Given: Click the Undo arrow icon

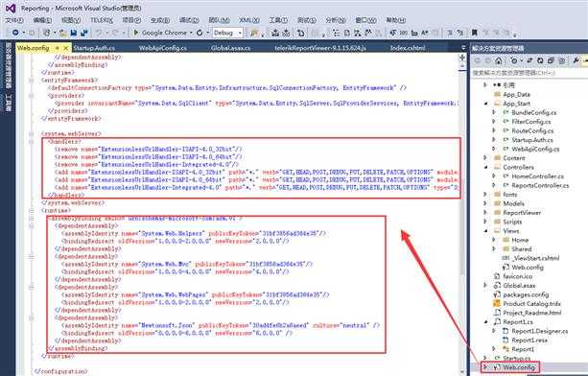Looking at the screenshot, I should click(x=98, y=33).
